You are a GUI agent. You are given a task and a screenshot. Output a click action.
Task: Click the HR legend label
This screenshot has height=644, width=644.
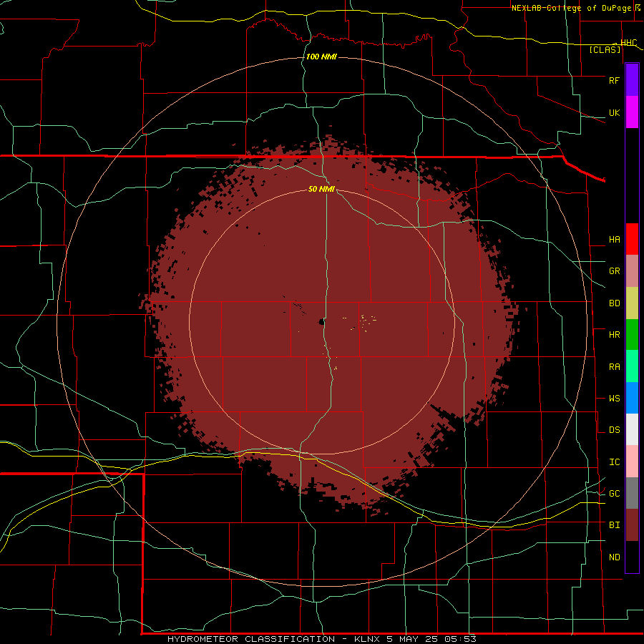point(614,335)
